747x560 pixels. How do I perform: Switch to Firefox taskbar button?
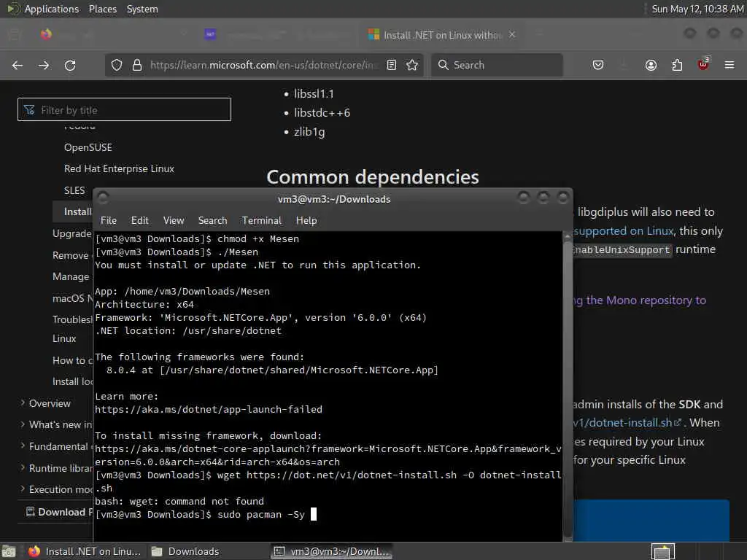85,551
